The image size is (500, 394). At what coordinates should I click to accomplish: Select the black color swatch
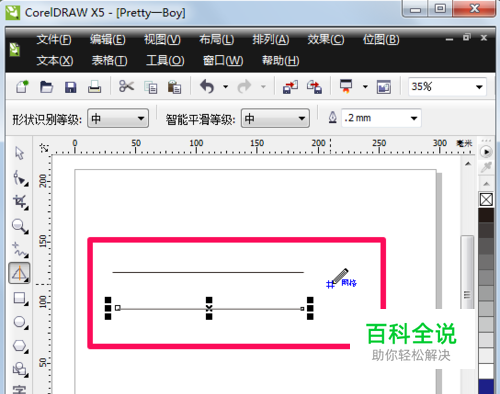tap(486, 215)
